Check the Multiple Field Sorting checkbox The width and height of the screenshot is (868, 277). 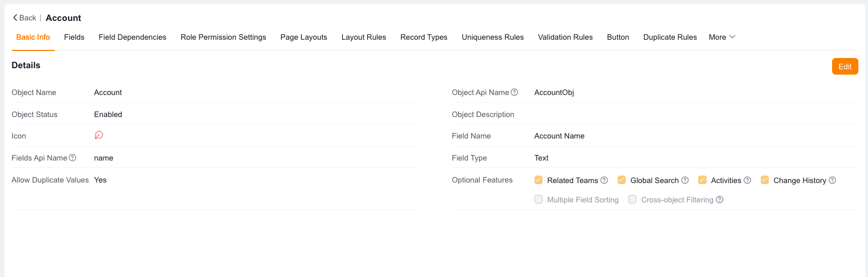pyautogui.click(x=539, y=199)
